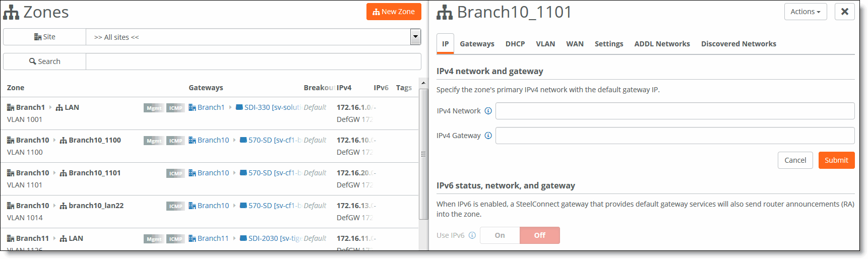868x259 pixels.
Task: Switch to the Gateways tab
Action: tap(477, 44)
